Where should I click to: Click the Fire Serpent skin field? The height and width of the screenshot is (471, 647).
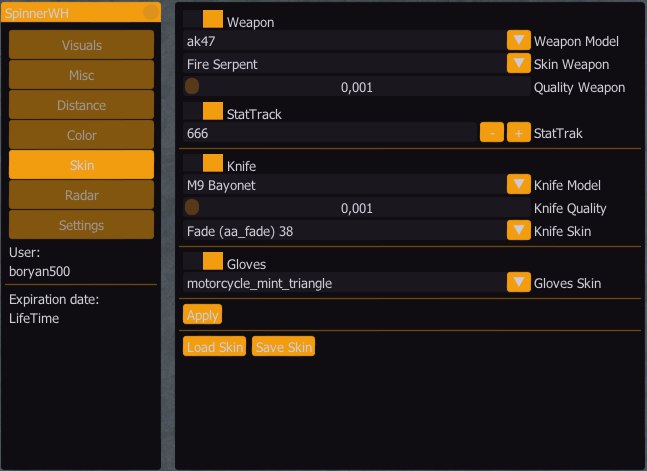tap(345, 64)
